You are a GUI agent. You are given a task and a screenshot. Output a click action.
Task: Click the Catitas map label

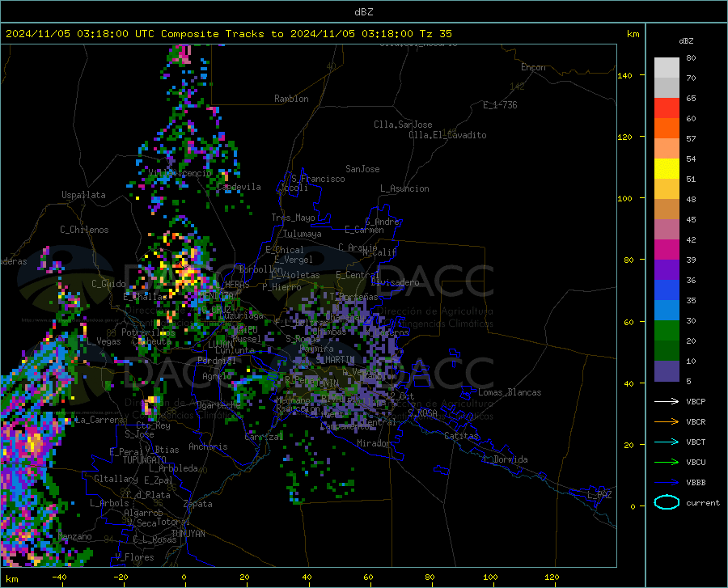[461, 436]
